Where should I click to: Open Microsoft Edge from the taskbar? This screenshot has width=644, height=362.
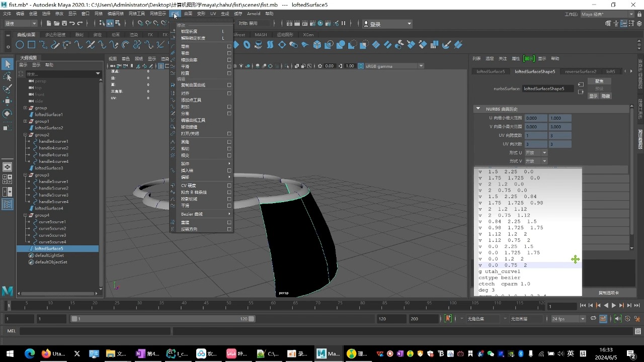[x=30, y=353]
